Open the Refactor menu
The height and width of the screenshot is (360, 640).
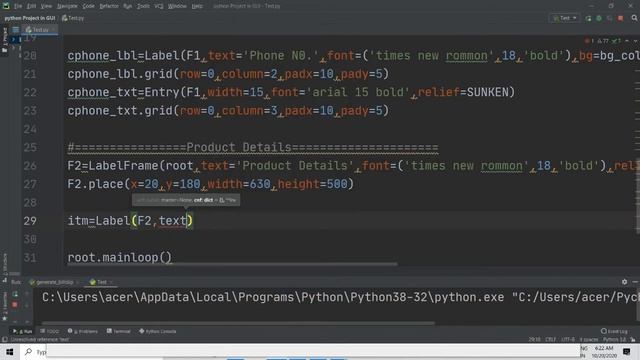point(109,6)
